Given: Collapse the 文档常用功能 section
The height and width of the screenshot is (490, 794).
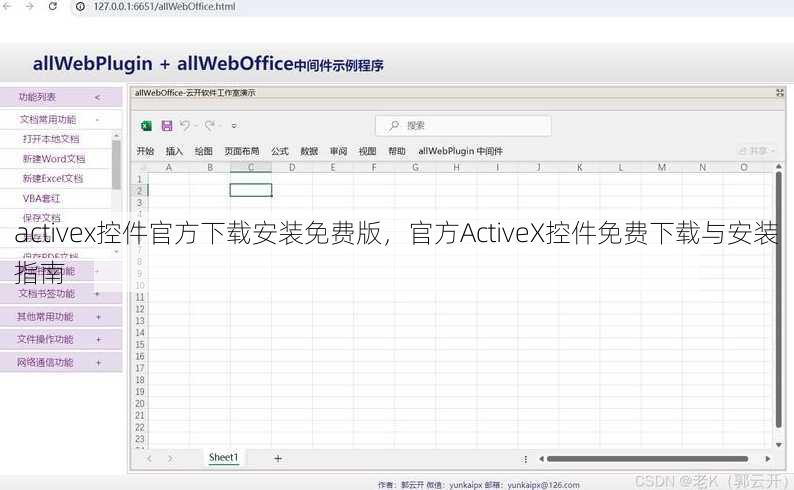Looking at the screenshot, I should pos(97,119).
